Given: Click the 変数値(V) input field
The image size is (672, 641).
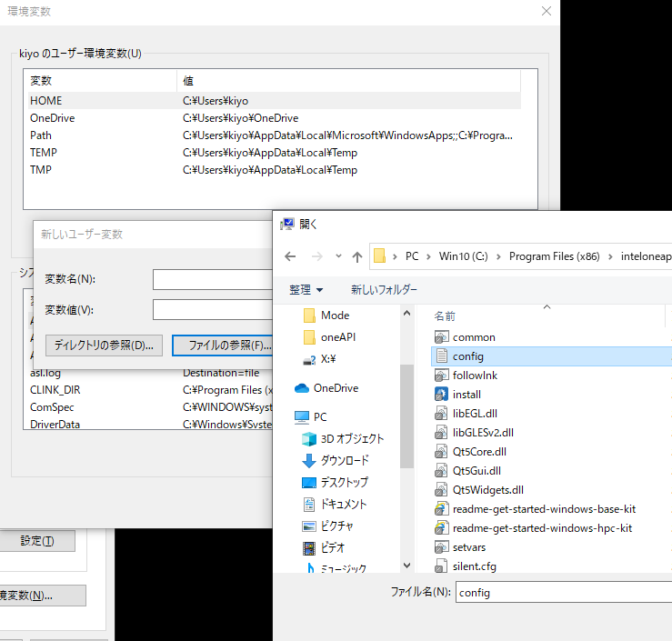Looking at the screenshot, I should [x=213, y=310].
